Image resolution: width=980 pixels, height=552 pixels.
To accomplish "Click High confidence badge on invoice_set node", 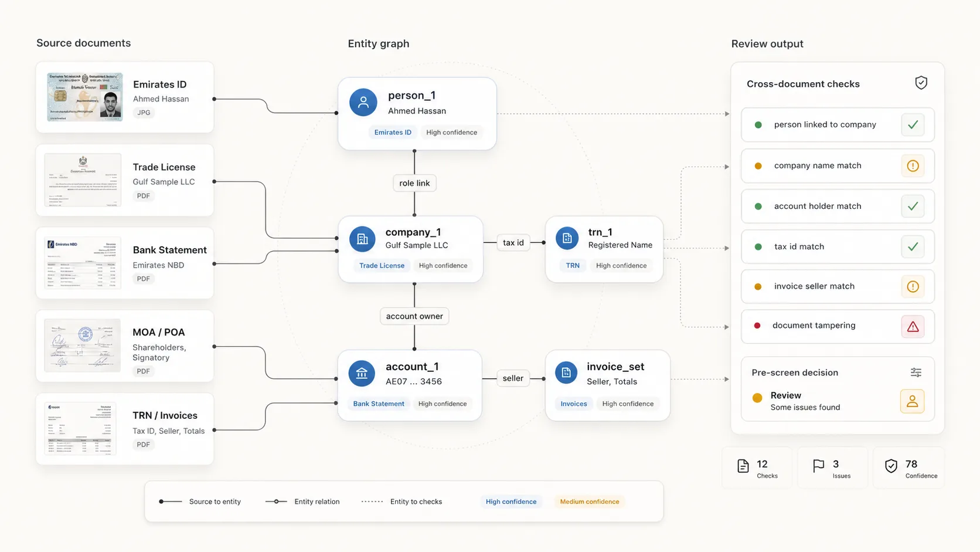I will tap(628, 404).
